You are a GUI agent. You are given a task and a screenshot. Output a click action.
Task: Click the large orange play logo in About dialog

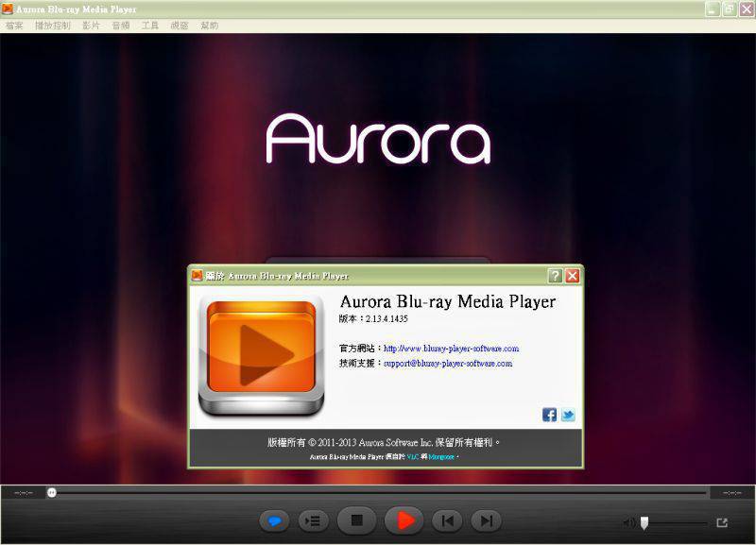click(x=262, y=356)
